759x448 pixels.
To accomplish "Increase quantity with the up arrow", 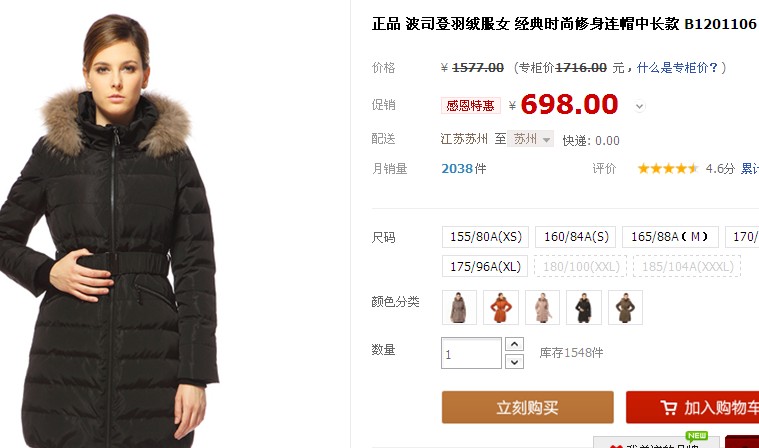I will [515, 344].
